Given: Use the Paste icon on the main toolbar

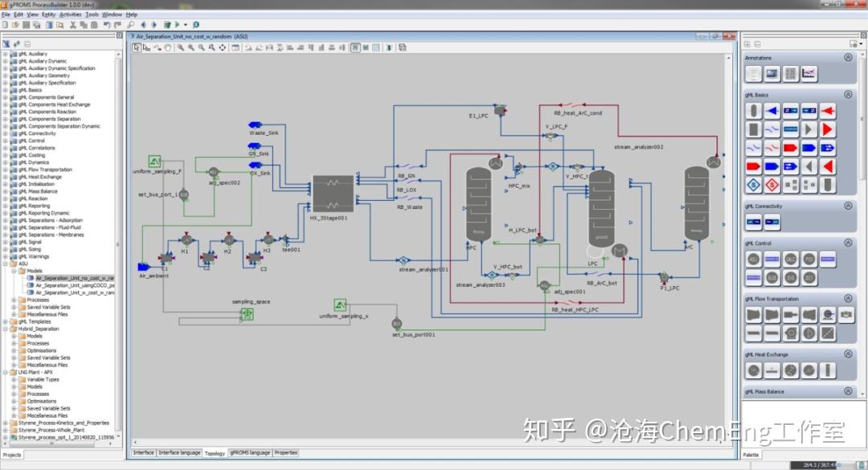Looking at the screenshot, I should (x=95, y=26).
